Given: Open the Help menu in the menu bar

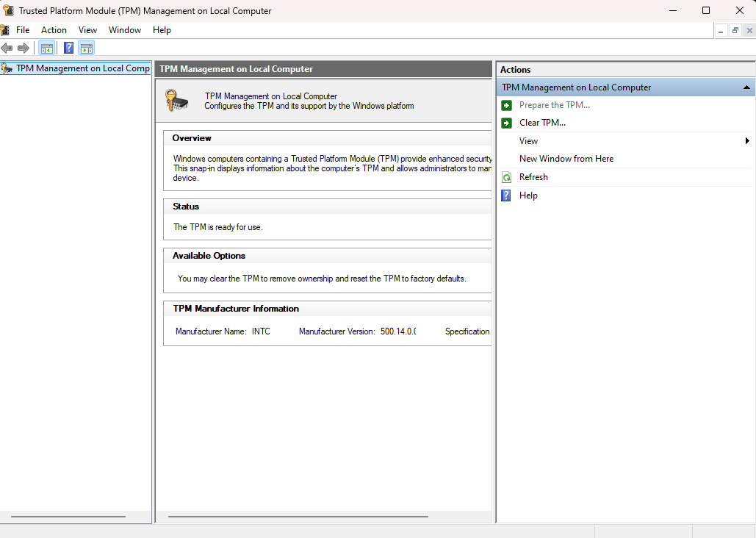Looking at the screenshot, I should [x=162, y=30].
